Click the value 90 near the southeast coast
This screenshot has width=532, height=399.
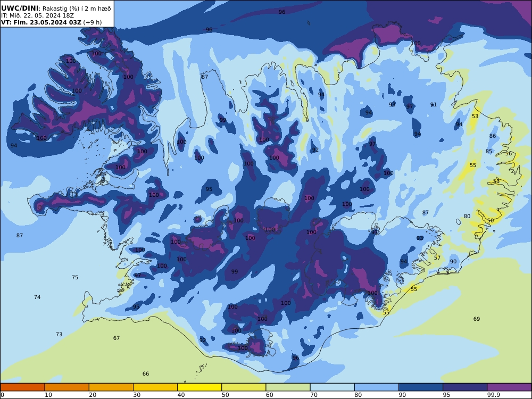click(x=453, y=261)
